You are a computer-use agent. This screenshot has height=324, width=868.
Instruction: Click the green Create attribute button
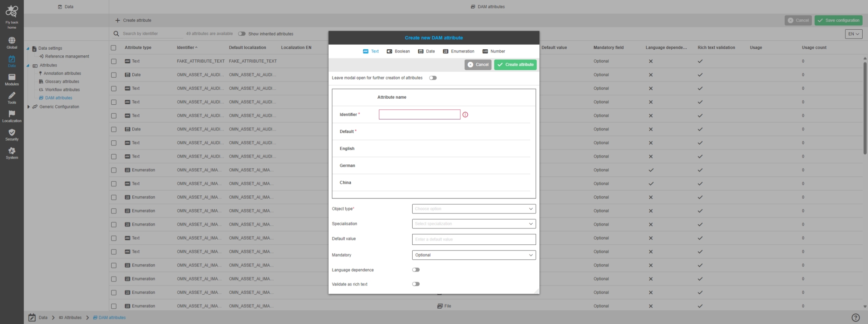point(515,65)
